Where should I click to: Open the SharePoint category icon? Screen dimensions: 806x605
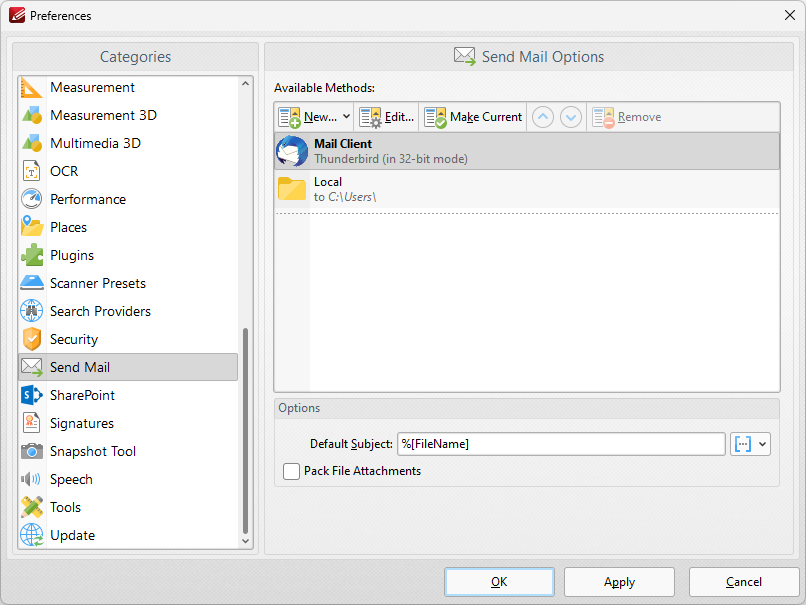(31, 395)
